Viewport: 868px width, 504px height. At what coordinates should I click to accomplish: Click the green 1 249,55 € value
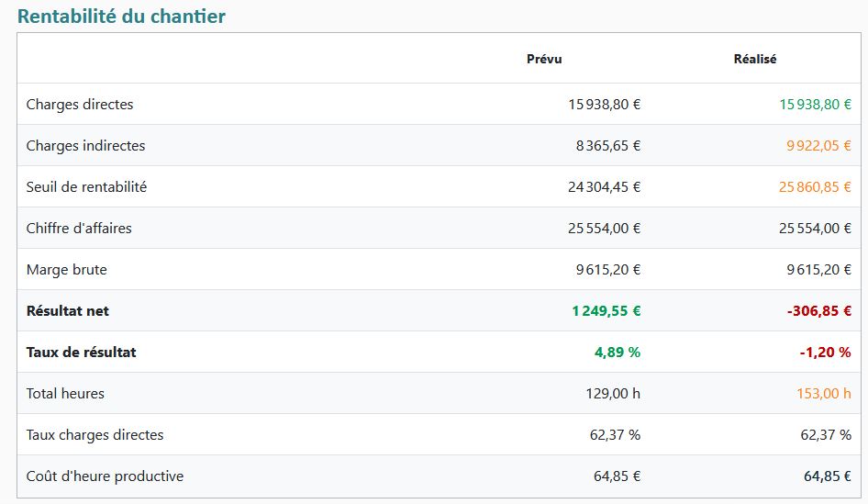[x=606, y=311]
